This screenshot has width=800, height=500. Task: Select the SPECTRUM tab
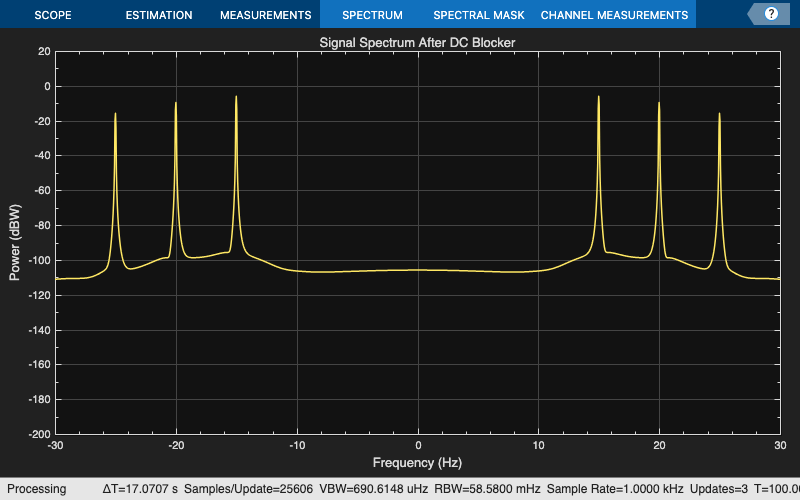point(372,15)
